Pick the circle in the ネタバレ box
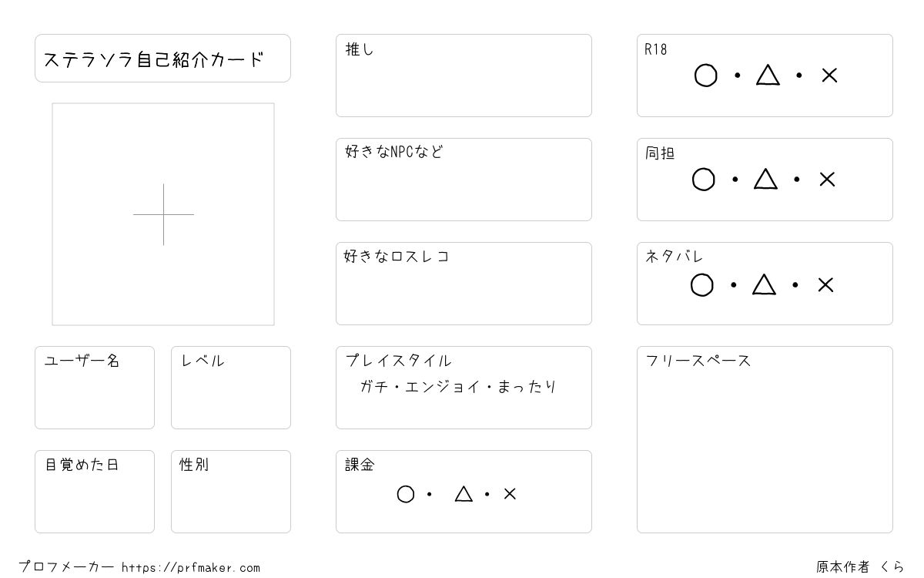 (x=702, y=285)
